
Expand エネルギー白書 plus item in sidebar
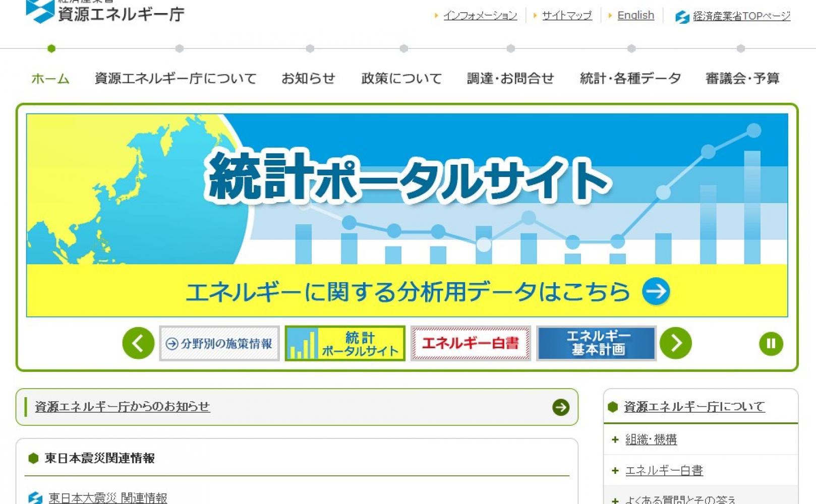[x=615, y=471]
